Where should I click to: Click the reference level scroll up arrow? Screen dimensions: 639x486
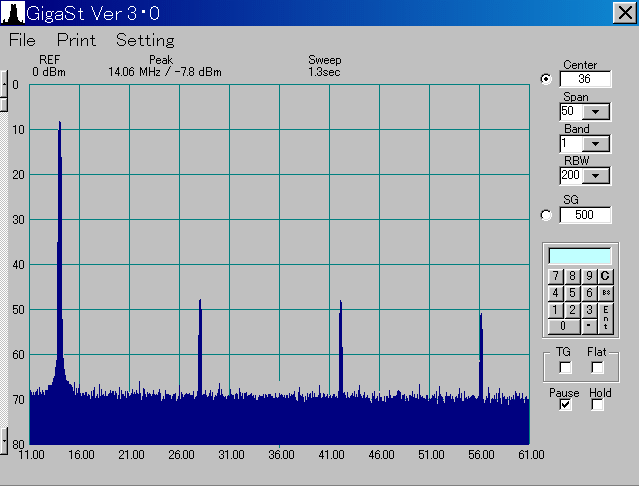(4, 84)
